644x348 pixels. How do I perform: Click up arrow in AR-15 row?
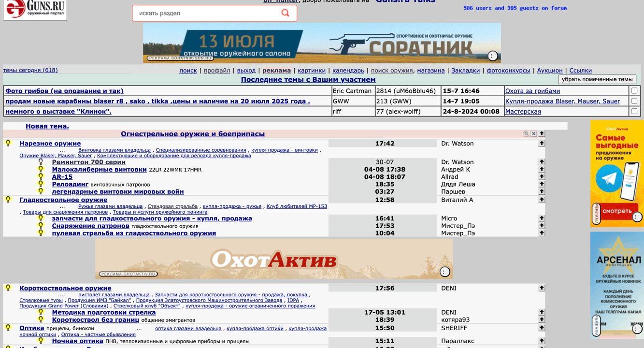click(542, 177)
